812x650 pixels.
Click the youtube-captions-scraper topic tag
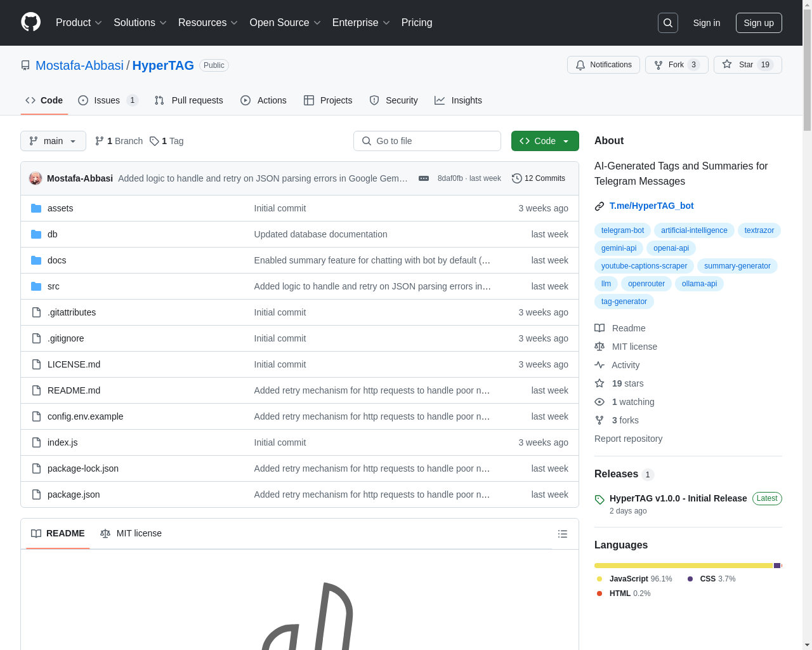644,266
